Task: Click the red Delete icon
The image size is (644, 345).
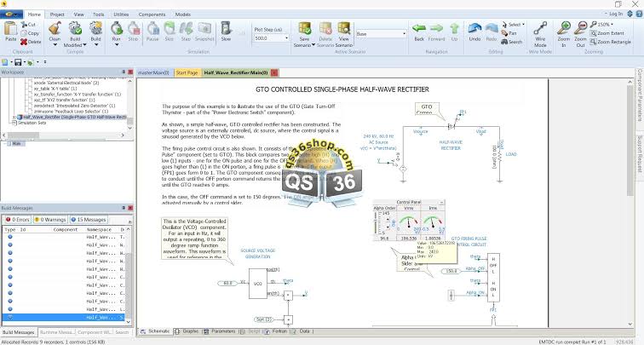Action: coord(24,42)
